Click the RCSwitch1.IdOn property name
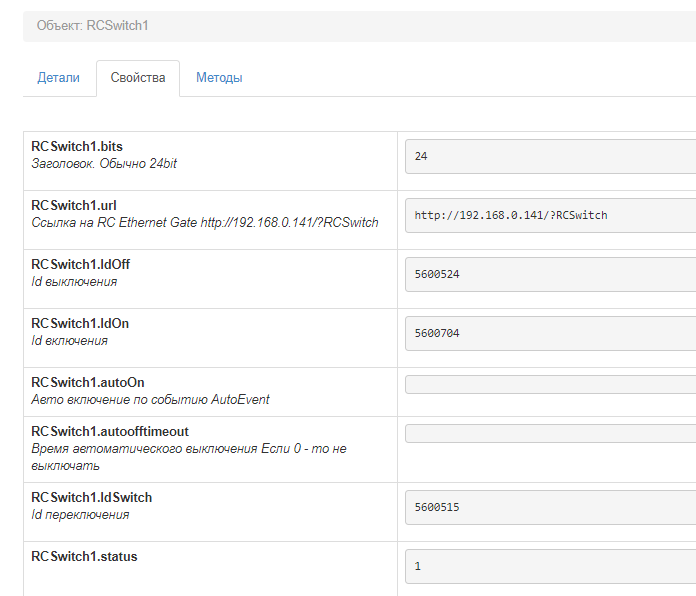Viewport: 696px width, 596px height. tap(80, 324)
